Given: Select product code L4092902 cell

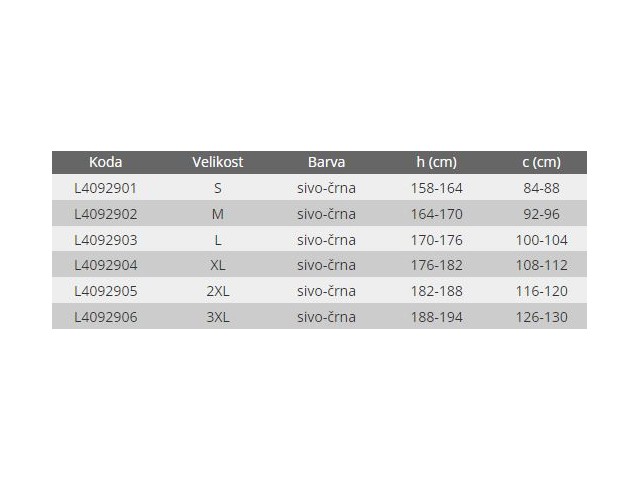Looking at the screenshot, I should click(x=106, y=213).
